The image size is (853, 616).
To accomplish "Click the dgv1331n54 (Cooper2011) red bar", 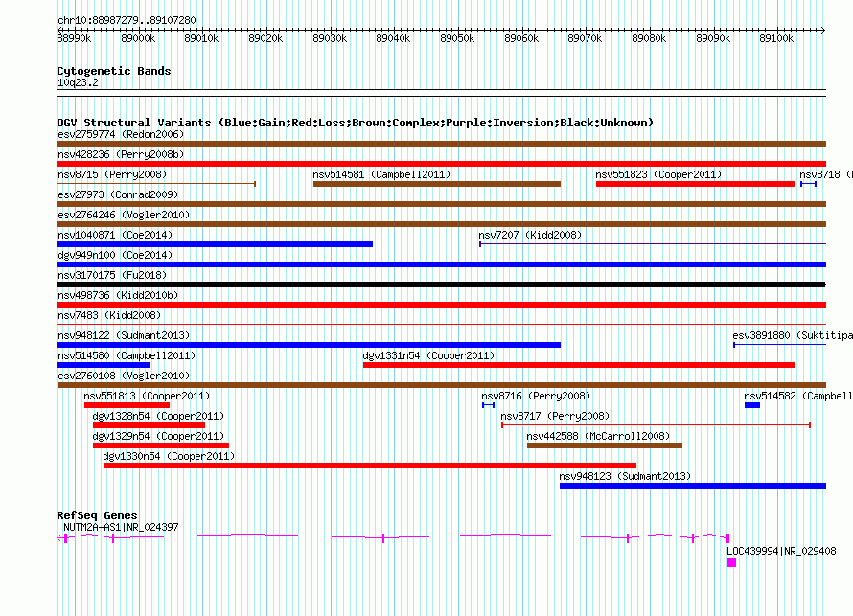I will (579, 365).
